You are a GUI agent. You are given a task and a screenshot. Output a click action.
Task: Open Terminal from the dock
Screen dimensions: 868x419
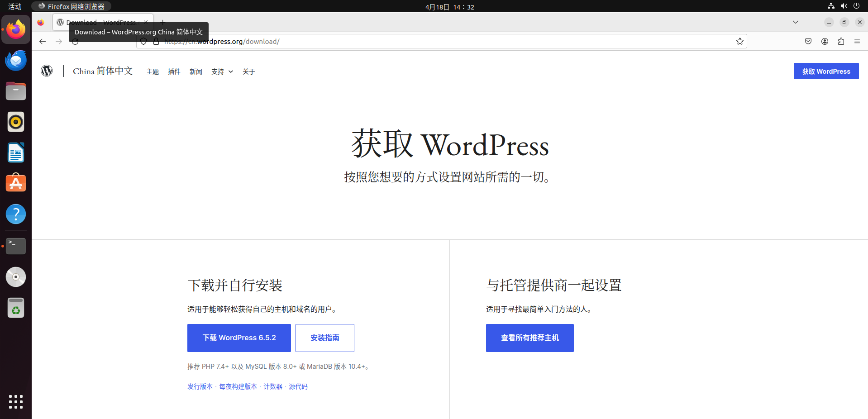coord(16,246)
